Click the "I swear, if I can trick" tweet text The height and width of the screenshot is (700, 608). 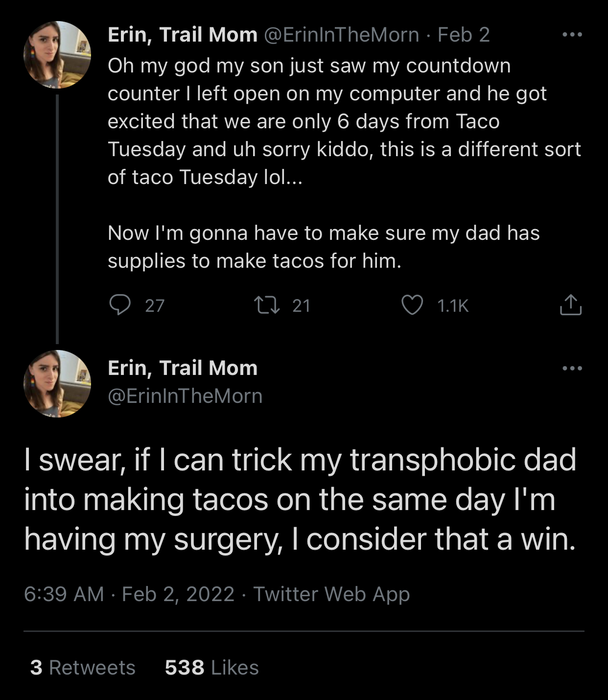[x=300, y=499]
